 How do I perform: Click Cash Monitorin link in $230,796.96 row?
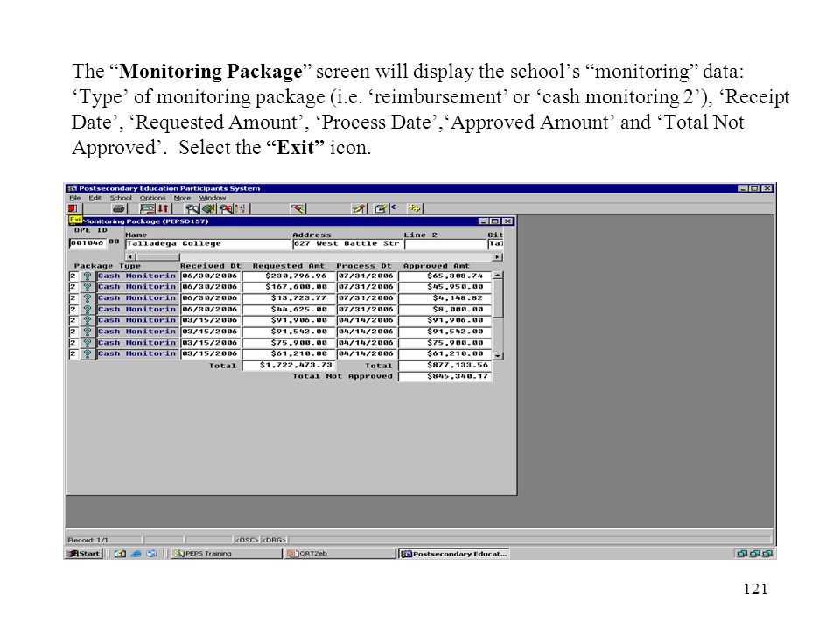click(136, 276)
